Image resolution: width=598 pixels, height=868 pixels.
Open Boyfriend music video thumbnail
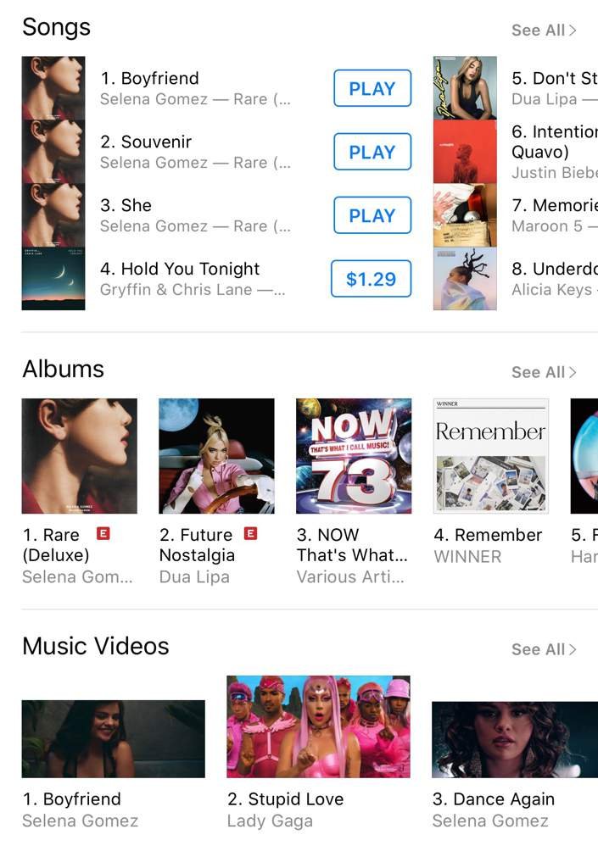(x=114, y=739)
